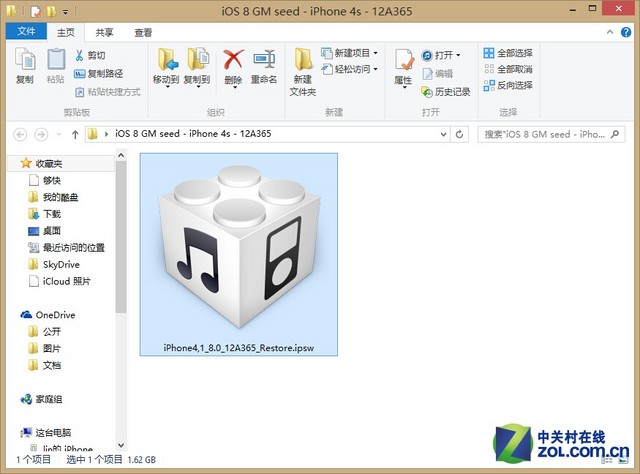Go up one folder level
This screenshot has height=474, width=640.
(75, 134)
